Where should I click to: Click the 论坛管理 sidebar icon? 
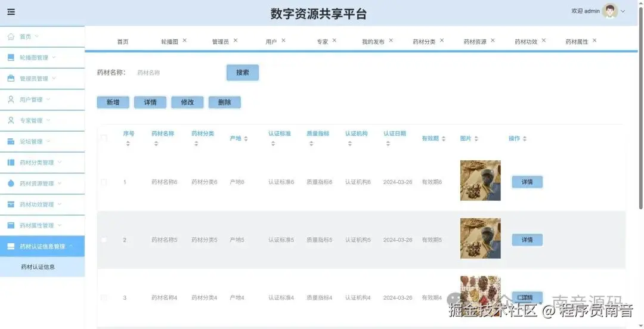point(11,141)
